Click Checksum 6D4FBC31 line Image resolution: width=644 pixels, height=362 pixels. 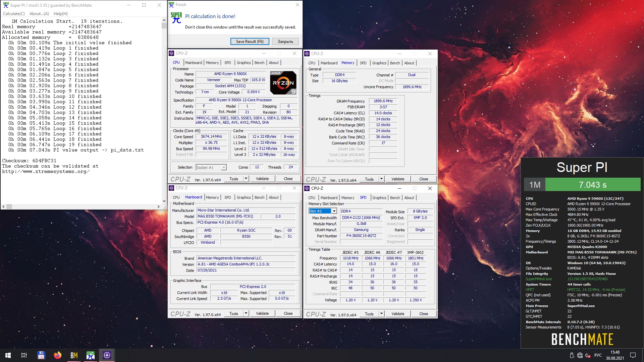tap(29, 161)
